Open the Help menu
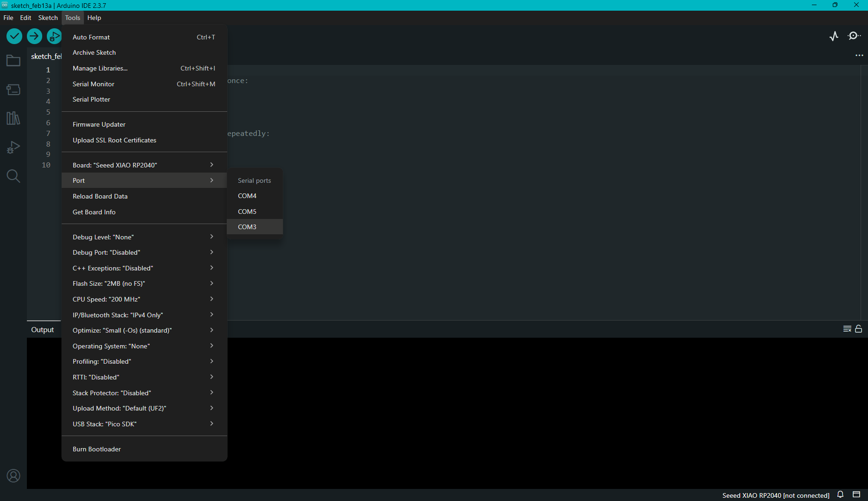This screenshot has width=868, height=501. point(94,18)
